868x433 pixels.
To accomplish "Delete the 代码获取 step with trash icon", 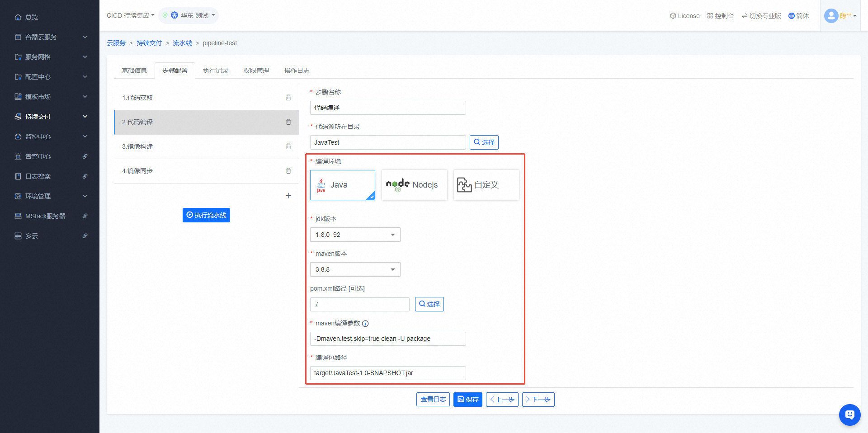I will [288, 98].
